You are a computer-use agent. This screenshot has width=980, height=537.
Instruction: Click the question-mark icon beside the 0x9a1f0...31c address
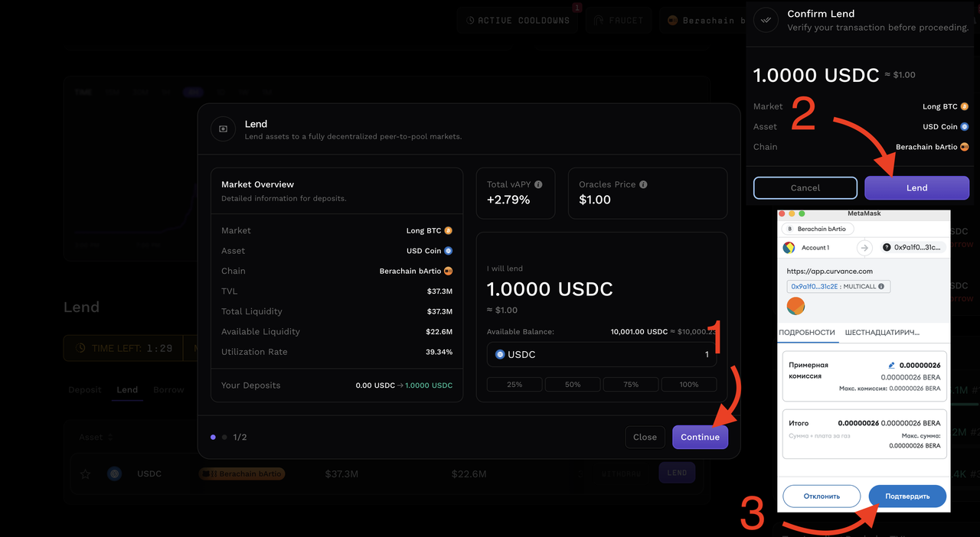click(x=887, y=247)
